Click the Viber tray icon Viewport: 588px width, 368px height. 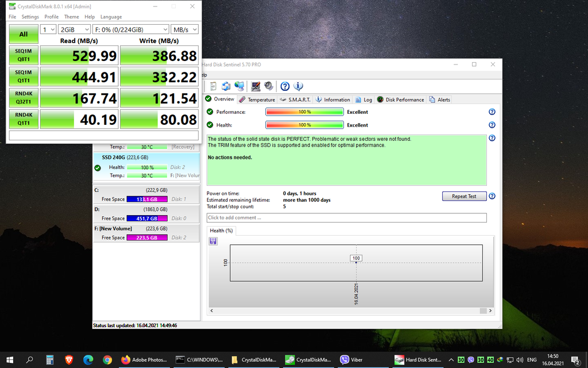(x=471, y=360)
